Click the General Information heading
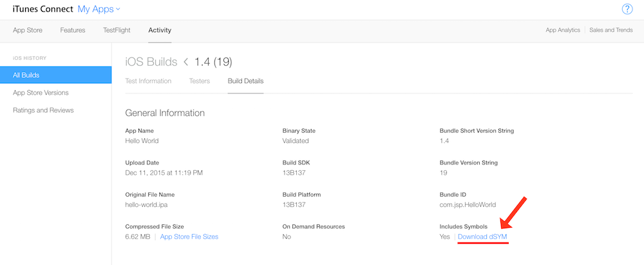Image resolution: width=644 pixels, height=265 pixels. point(165,113)
